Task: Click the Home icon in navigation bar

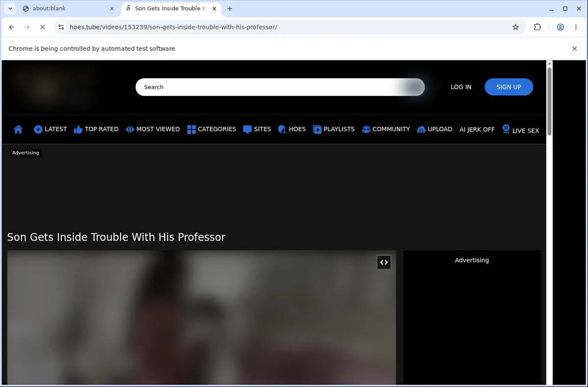Action: point(18,129)
